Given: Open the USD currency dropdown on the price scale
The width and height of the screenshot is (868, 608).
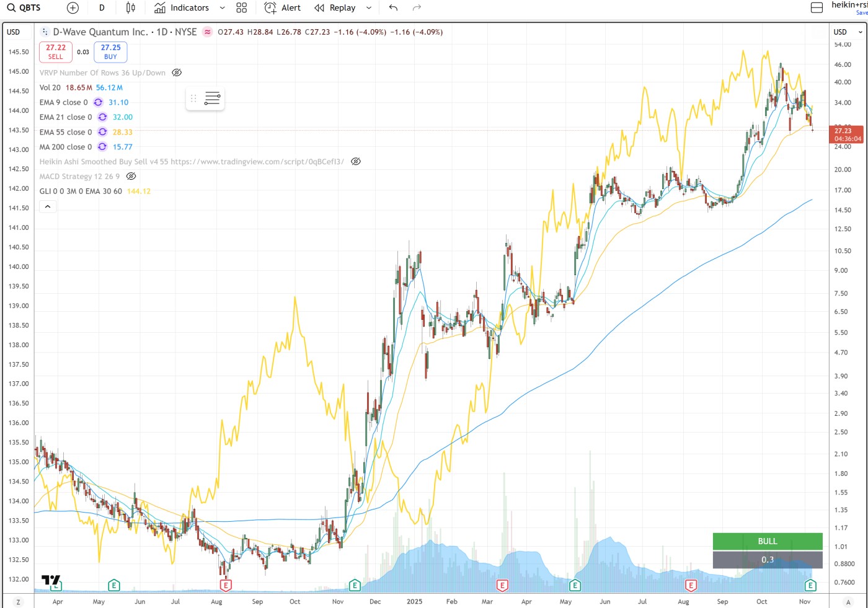Looking at the screenshot, I should (848, 32).
